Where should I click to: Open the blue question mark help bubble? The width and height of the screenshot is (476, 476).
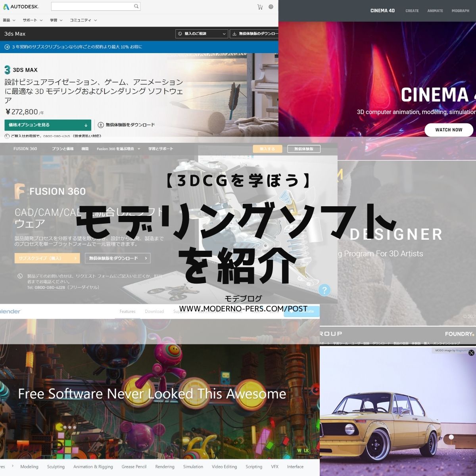pyautogui.click(x=324, y=290)
